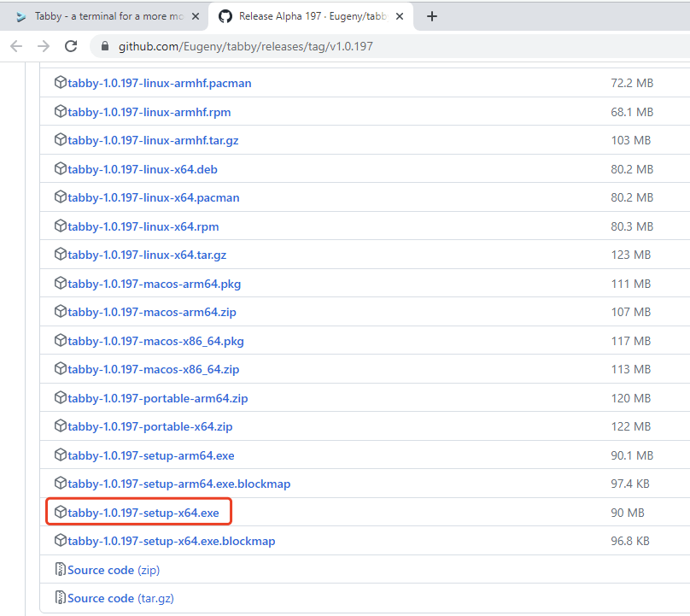
Task: Click zip file icon beside Source code (tar.gz)
Action: coord(61,597)
